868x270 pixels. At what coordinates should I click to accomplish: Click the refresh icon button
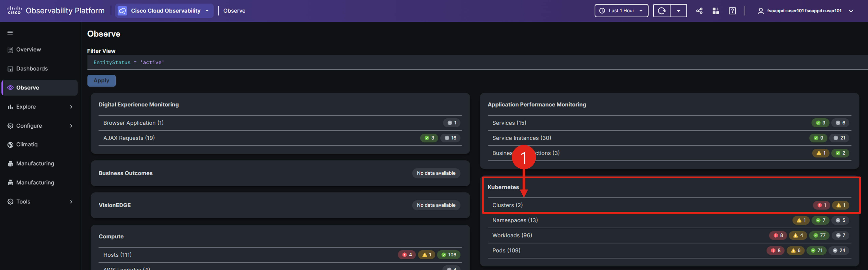(x=662, y=11)
